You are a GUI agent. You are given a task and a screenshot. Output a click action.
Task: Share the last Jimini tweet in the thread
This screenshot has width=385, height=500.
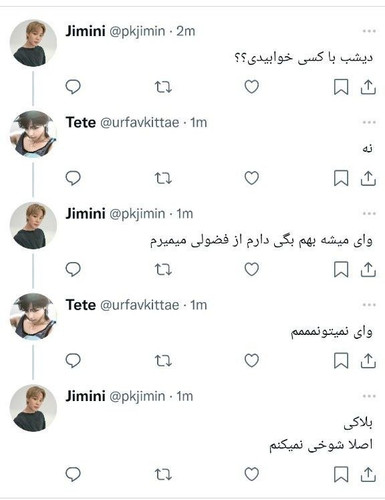[x=368, y=474]
